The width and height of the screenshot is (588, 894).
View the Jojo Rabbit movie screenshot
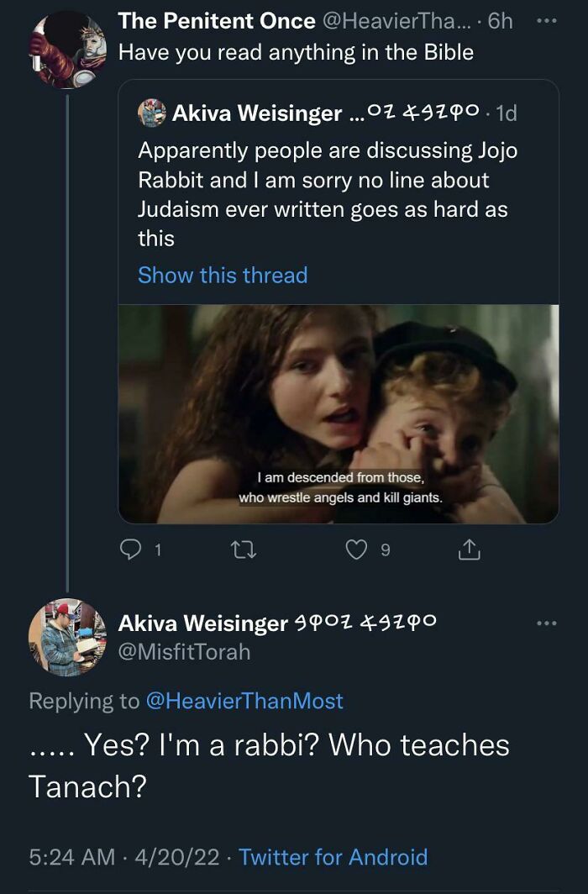click(x=338, y=413)
